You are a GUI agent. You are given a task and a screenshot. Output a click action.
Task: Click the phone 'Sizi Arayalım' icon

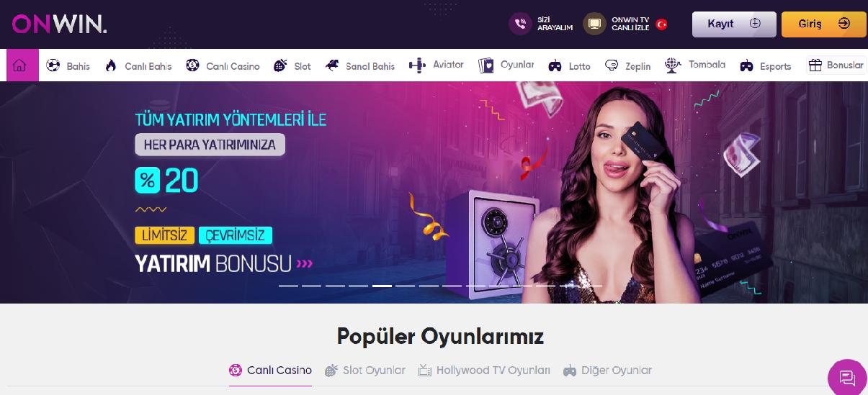click(x=520, y=24)
